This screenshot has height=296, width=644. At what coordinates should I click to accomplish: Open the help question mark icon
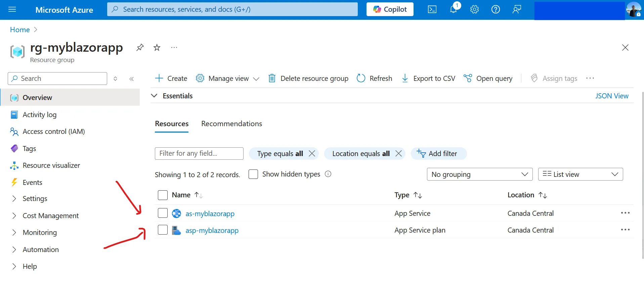pos(496,9)
